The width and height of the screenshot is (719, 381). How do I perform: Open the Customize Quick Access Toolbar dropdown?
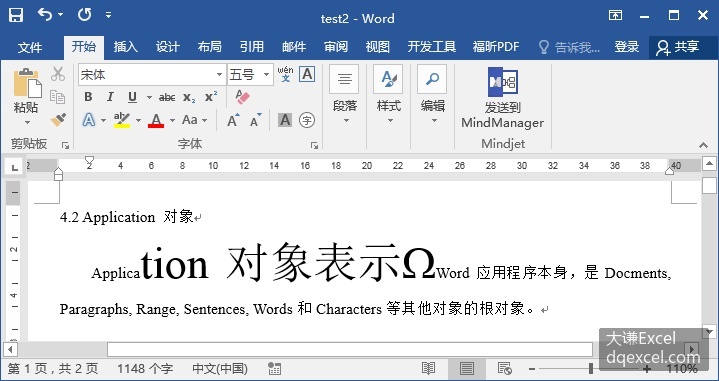click(108, 15)
